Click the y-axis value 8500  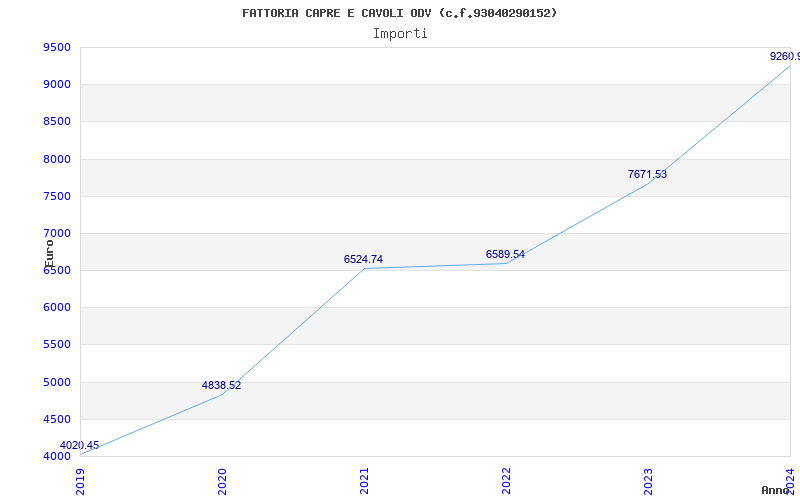pyautogui.click(x=57, y=122)
